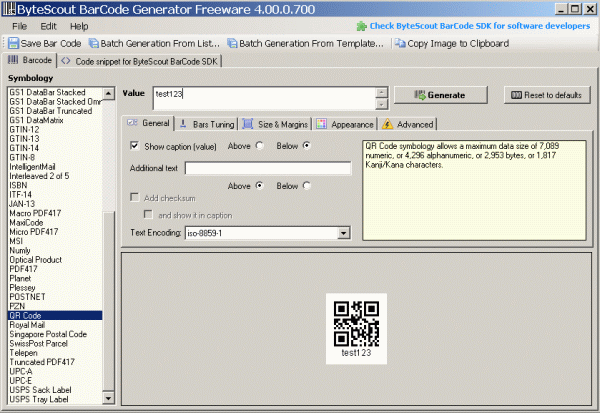
Task: Open the Check ByteScout BarCode SDK link
Action: (480, 26)
